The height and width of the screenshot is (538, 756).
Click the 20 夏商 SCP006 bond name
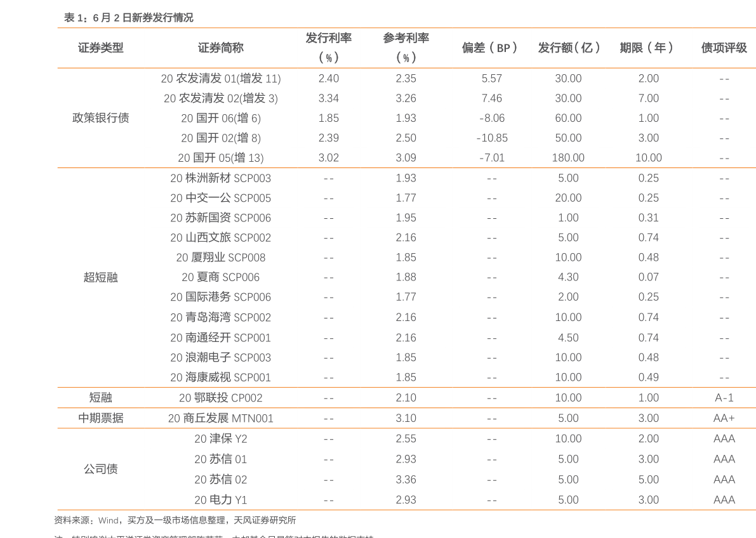(x=220, y=277)
